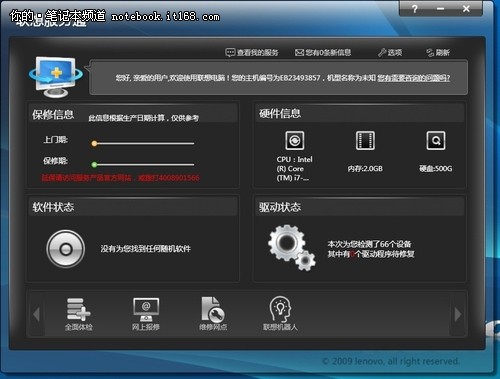
Task: Open 您有0条新信息 messages
Action: 323,53
